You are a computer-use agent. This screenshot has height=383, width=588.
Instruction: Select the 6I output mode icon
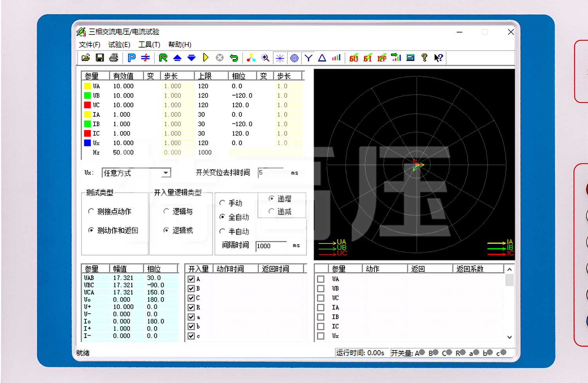(x=367, y=58)
